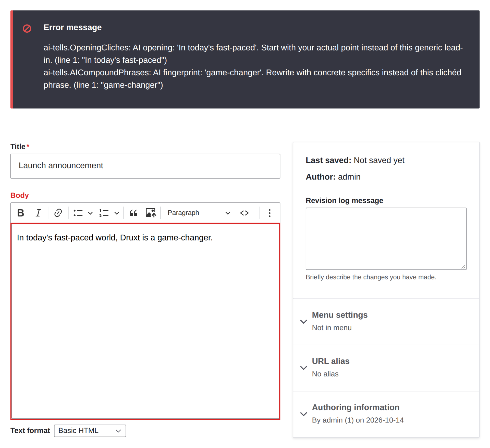Image resolution: width=490 pixels, height=448 pixels.
Task: Click the AICompoundPhrases error message text
Action: click(x=252, y=79)
